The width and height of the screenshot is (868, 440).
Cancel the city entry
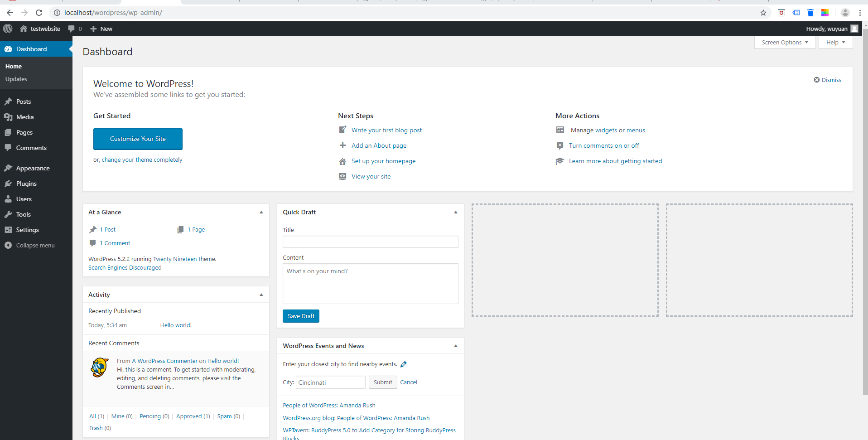[409, 382]
